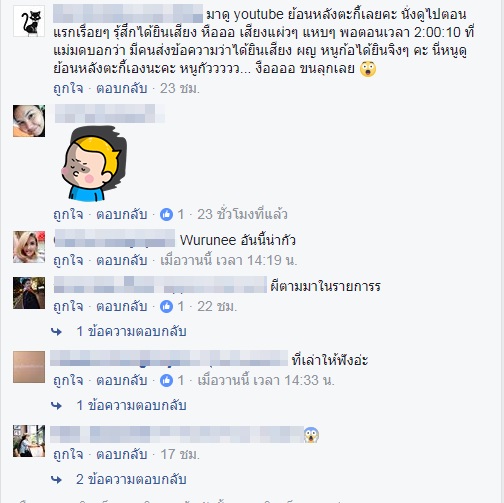
Task: Click reply arrow icon beside 2 ข้อความตอบกลับ
Action: [57, 480]
